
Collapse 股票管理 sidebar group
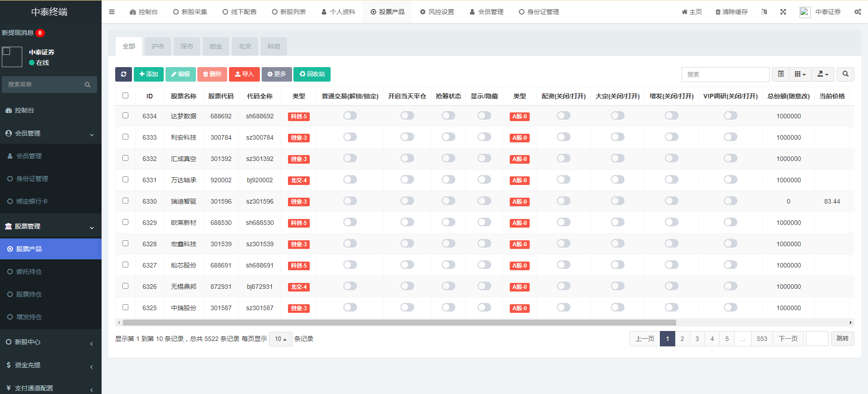[x=51, y=226]
